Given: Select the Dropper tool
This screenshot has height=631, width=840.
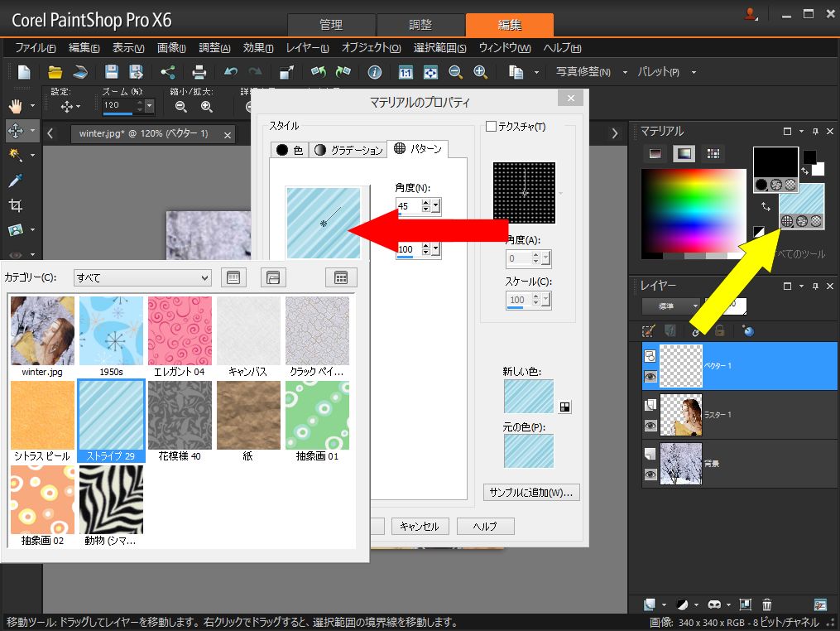Looking at the screenshot, I should [16, 181].
